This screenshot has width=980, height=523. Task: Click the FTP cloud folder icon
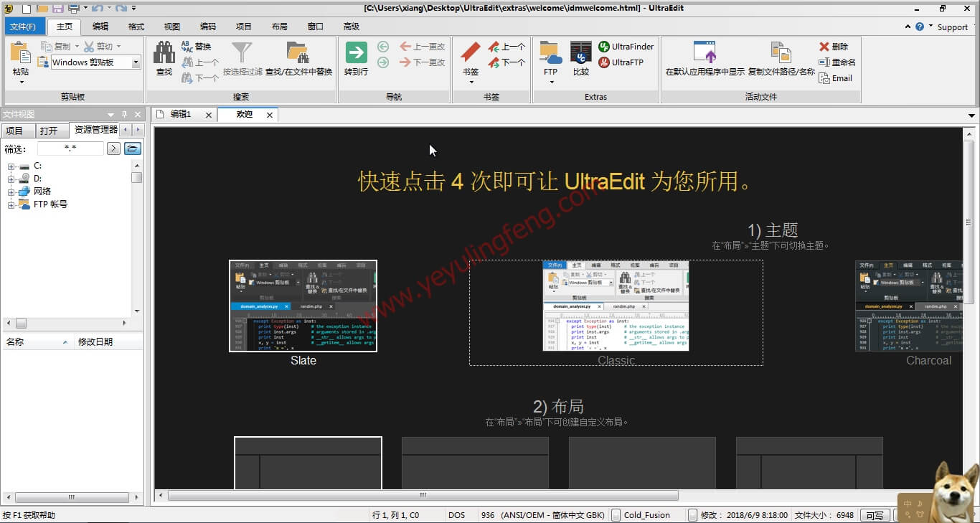point(550,52)
